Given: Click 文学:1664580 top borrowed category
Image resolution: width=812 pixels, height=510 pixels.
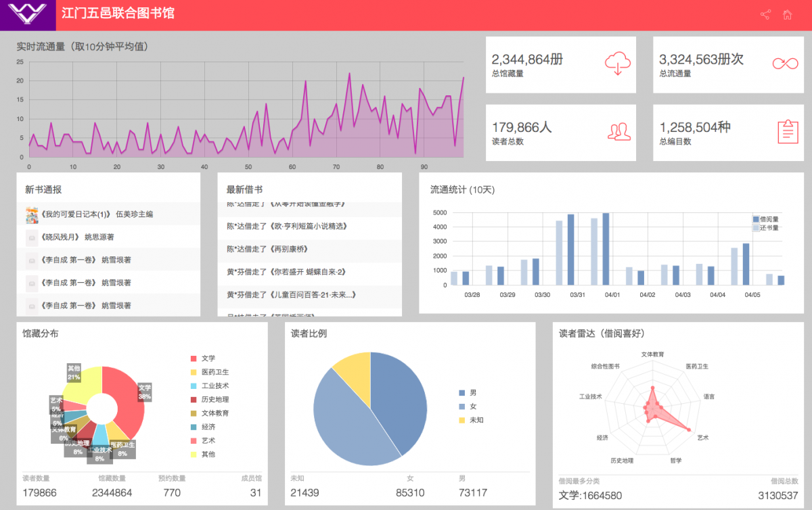Looking at the screenshot, I should tap(590, 496).
